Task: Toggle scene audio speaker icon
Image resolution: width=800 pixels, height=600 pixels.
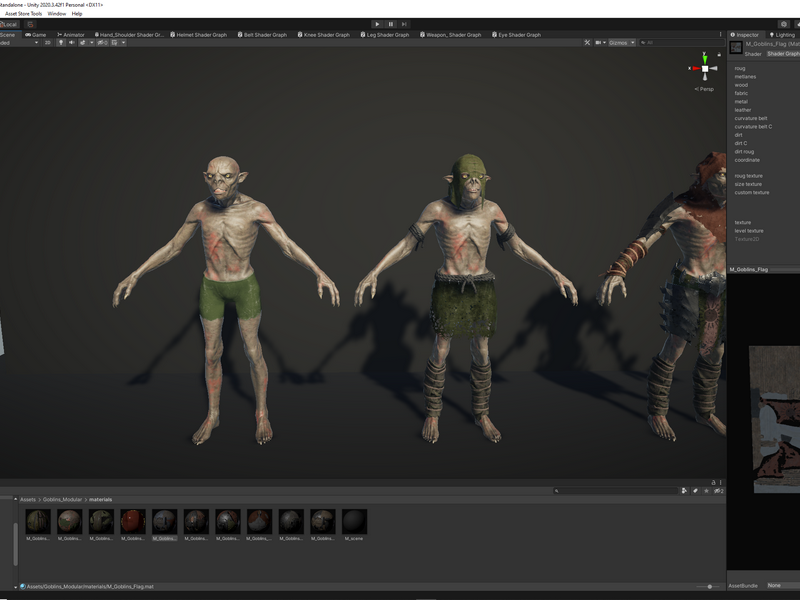Action: (x=71, y=43)
